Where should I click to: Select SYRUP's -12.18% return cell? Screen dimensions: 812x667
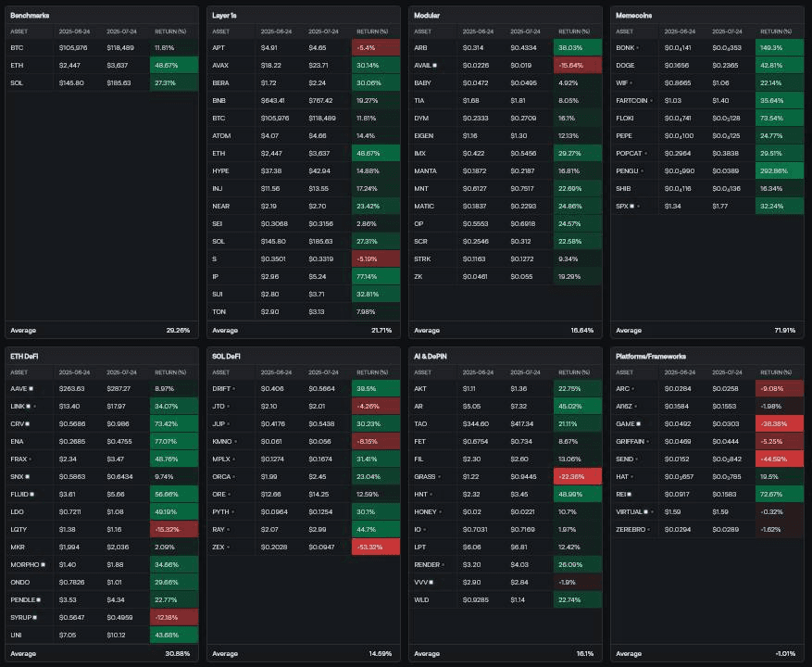174,618
